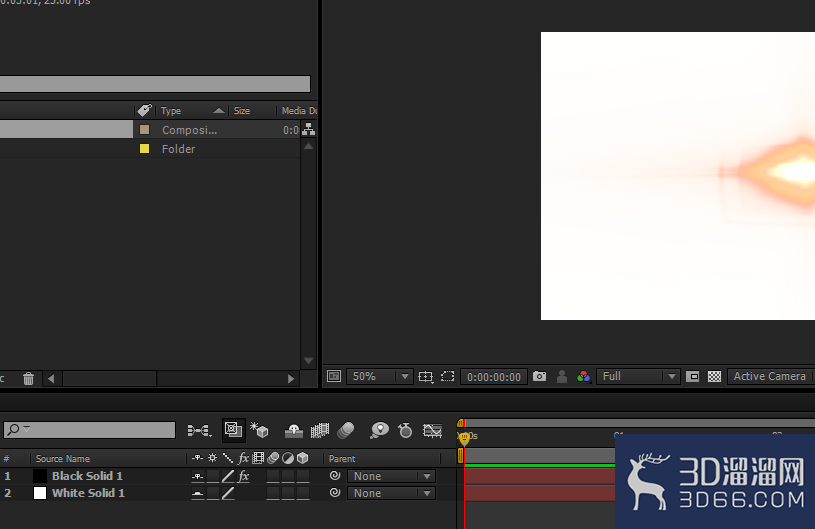Enable adjustment layer box for White Solid 1

288,493
